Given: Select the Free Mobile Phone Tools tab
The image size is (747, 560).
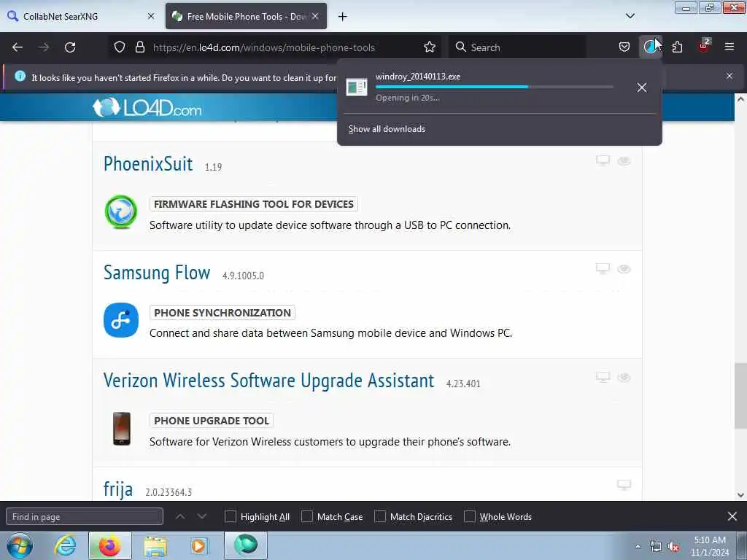Looking at the screenshot, I should pos(246,16).
